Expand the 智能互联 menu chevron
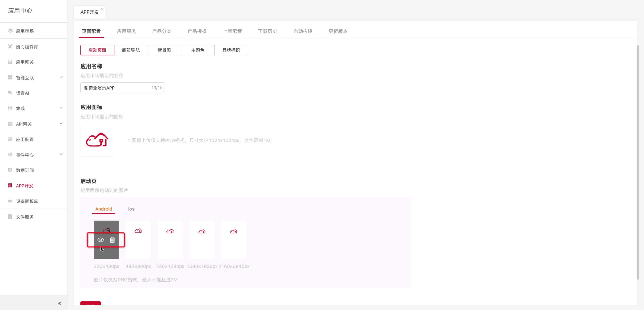 click(61, 77)
